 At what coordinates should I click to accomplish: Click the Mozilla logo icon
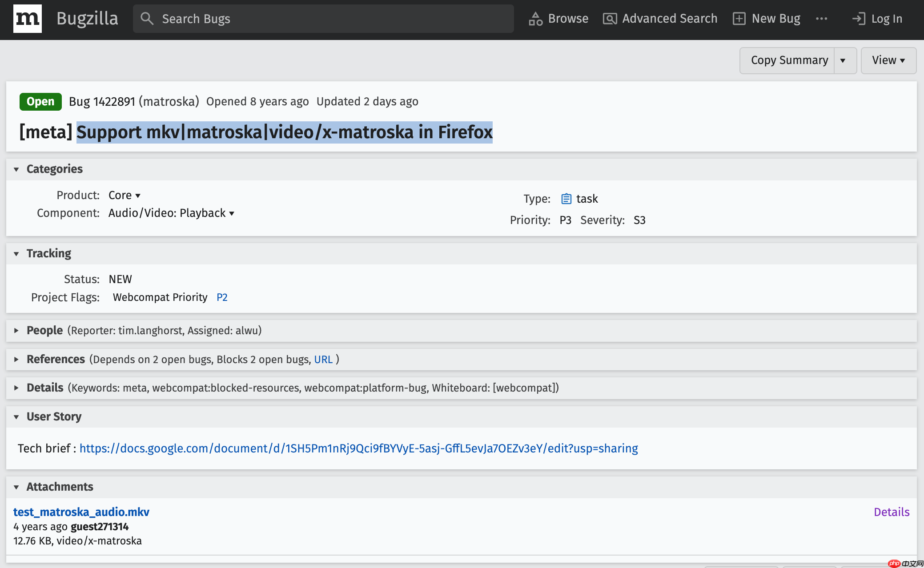click(27, 19)
